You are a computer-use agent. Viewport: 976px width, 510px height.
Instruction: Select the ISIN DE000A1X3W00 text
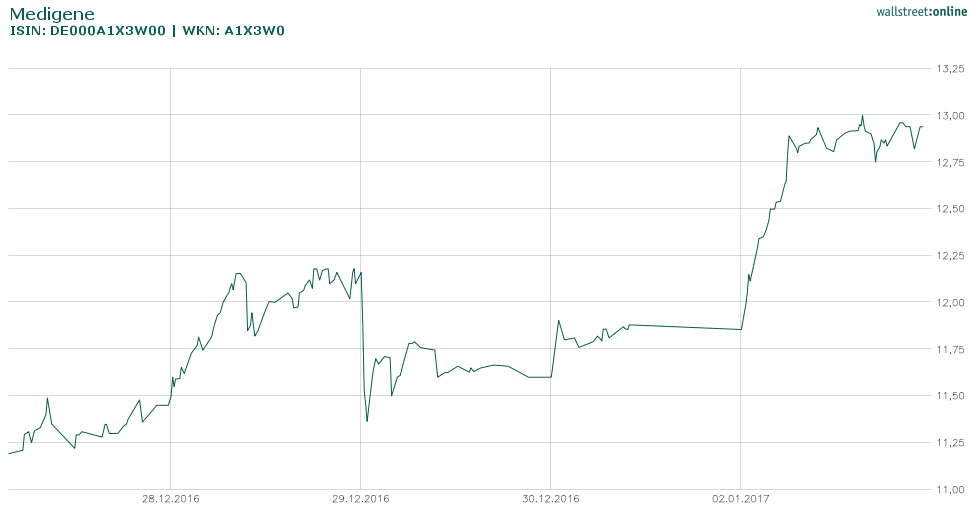pos(88,30)
